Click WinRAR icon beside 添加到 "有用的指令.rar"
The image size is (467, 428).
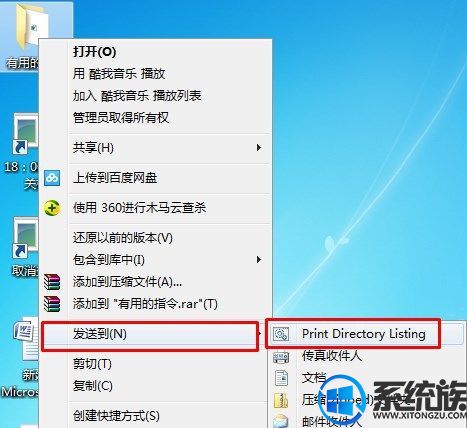(x=52, y=304)
